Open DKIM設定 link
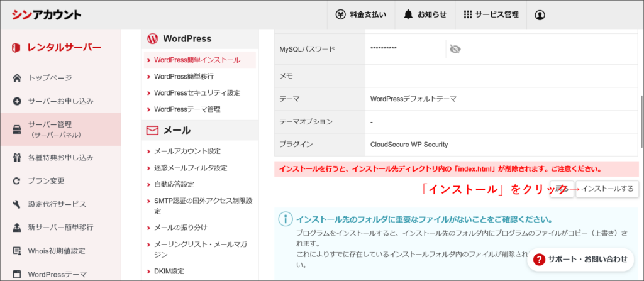 [169, 271]
